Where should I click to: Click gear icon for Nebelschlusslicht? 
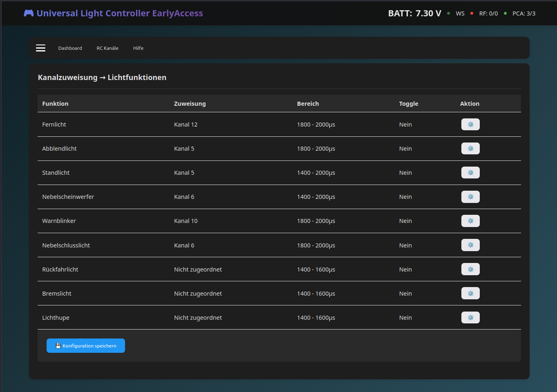point(470,245)
